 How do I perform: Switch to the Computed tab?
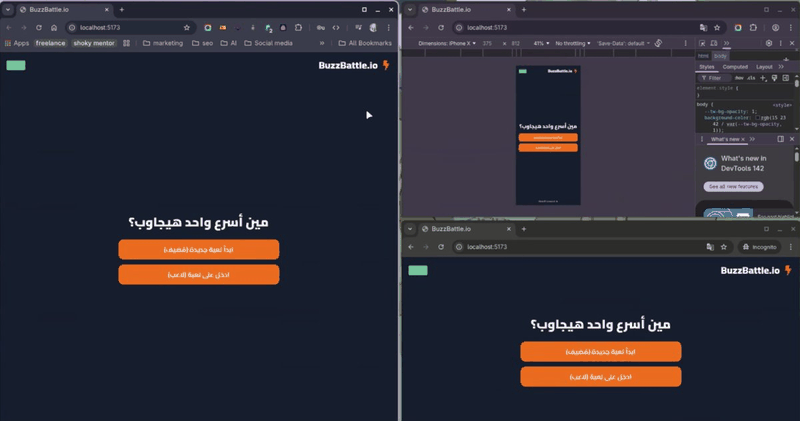[735, 67]
